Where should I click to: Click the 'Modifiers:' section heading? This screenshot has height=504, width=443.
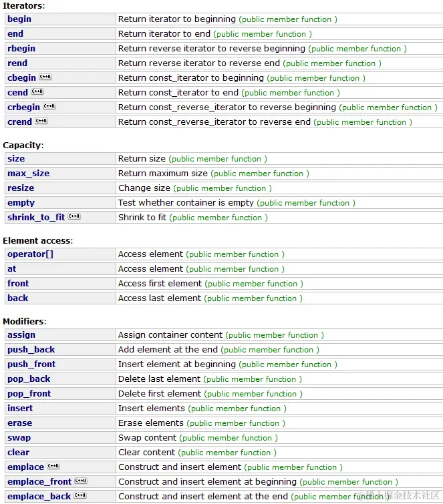[x=25, y=322]
